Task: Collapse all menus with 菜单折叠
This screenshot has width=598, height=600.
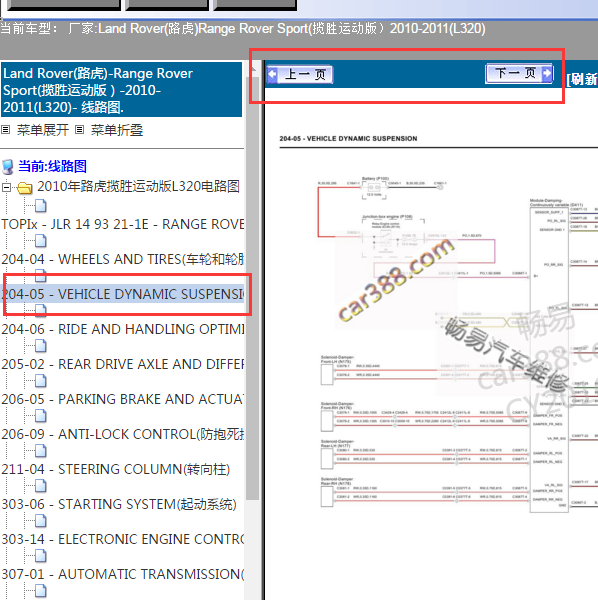Action: (117, 130)
